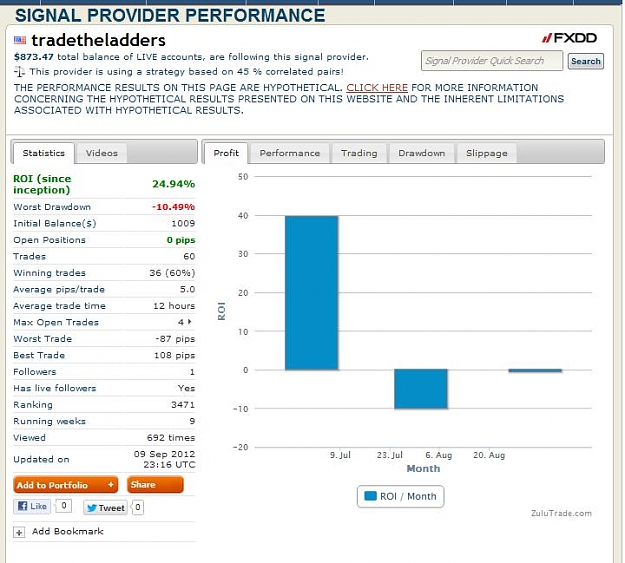
Task: Switch to the Statistics tab
Action: [43, 153]
